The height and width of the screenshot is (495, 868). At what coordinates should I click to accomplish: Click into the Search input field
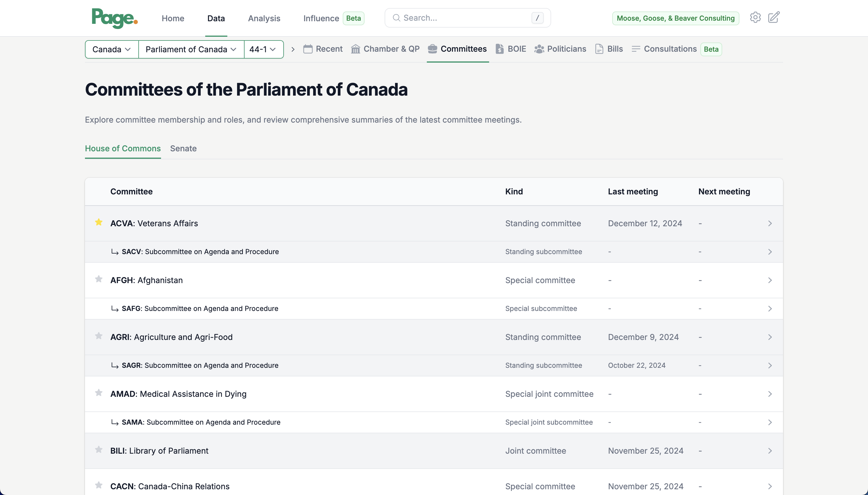coord(468,18)
